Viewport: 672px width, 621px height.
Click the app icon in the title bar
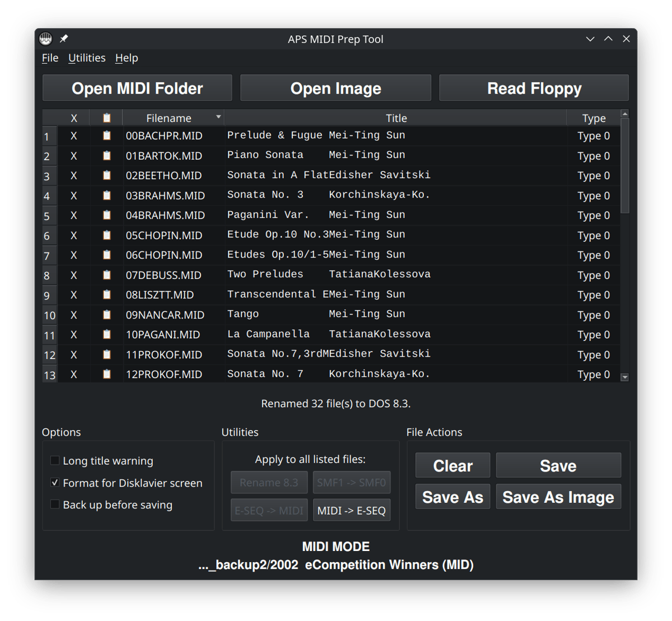click(x=46, y=39)
